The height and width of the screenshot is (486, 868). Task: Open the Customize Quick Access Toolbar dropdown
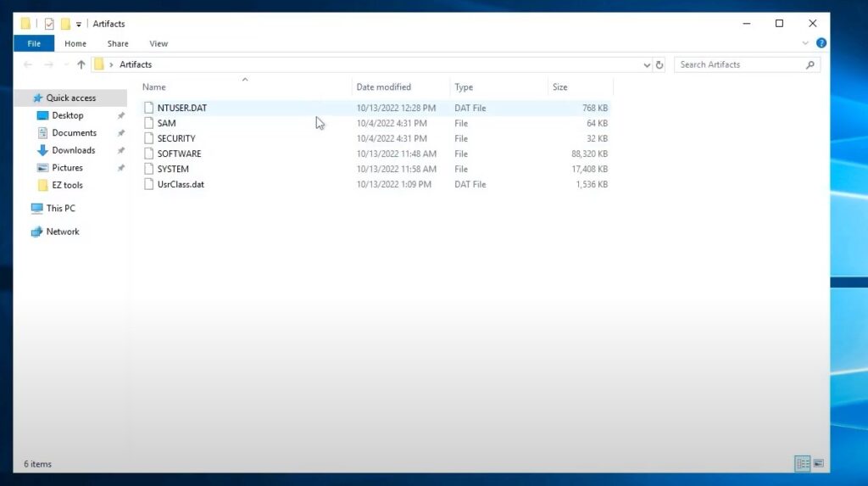click(x=79, y=25)
